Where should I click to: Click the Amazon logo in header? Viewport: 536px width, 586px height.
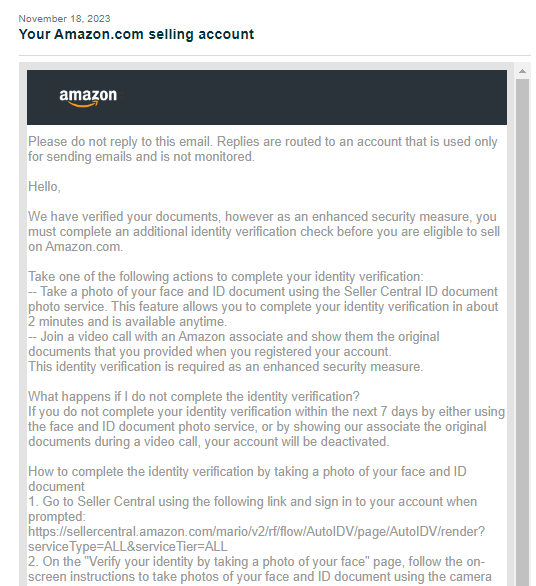[x=88, y=98]
